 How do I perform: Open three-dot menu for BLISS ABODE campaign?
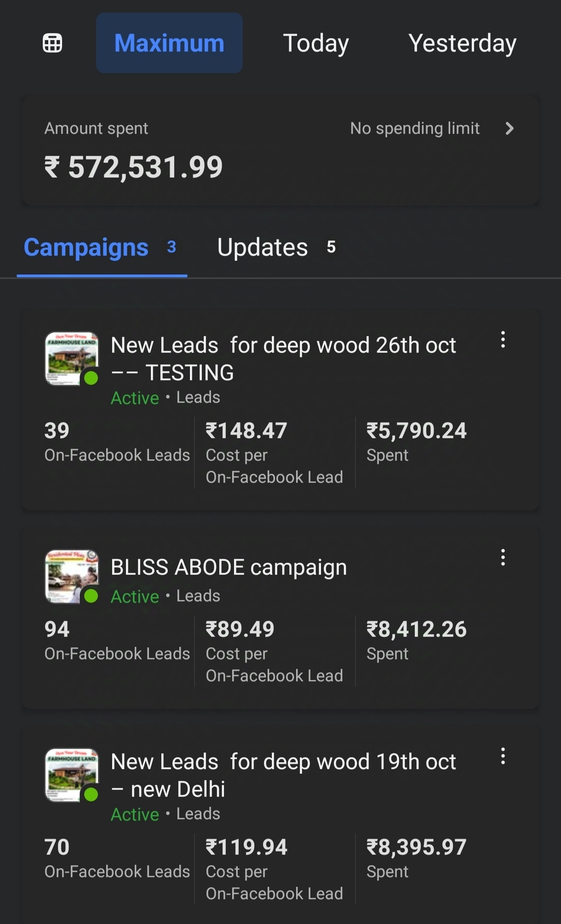pos(503,557)
